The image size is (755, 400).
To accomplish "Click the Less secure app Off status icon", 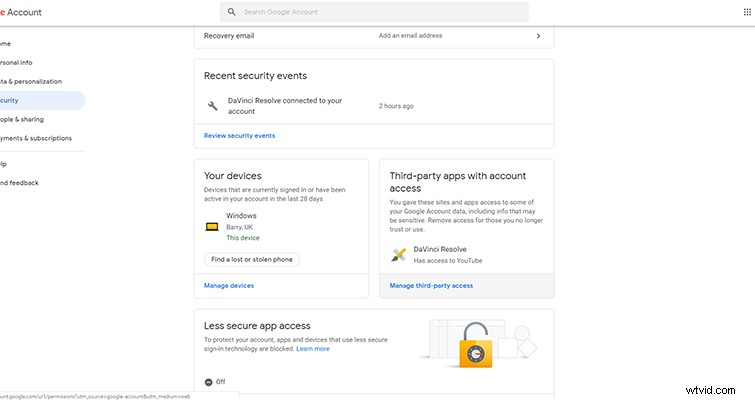I will (208, 381).
